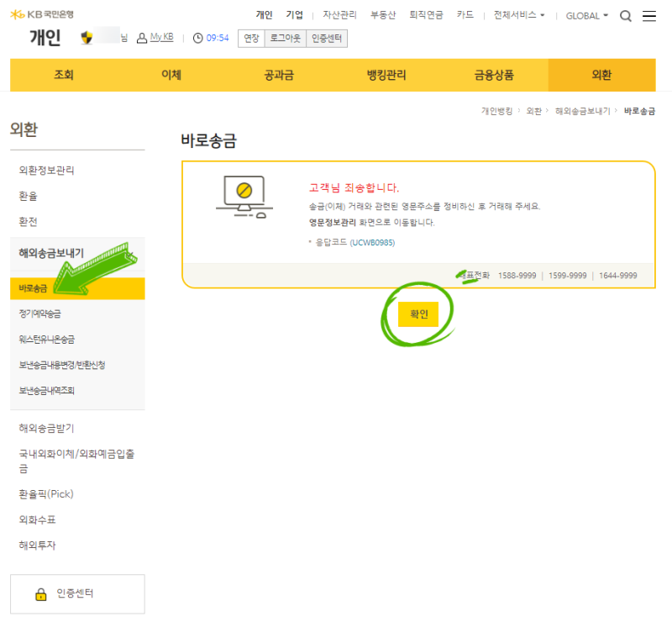672x622 pixels.
Task: Open 부동산 in top navigation
Action: point(383,15)
